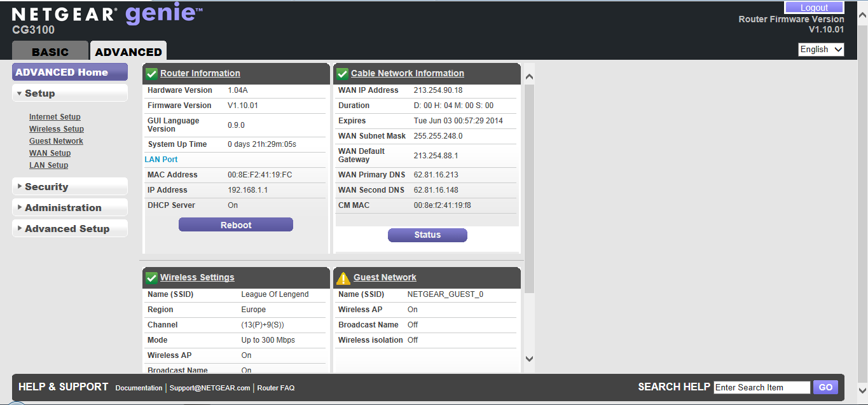This screenshot has height=405, width=868.
Task: Click the Status button under Cable Network
Action: pyautogui.click(x=427, y=235)
